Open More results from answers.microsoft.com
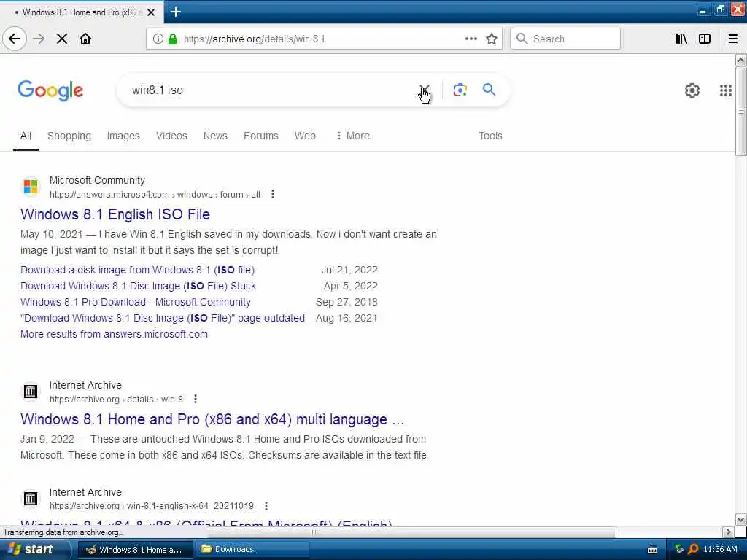The image size is (747, 560). 114,334
